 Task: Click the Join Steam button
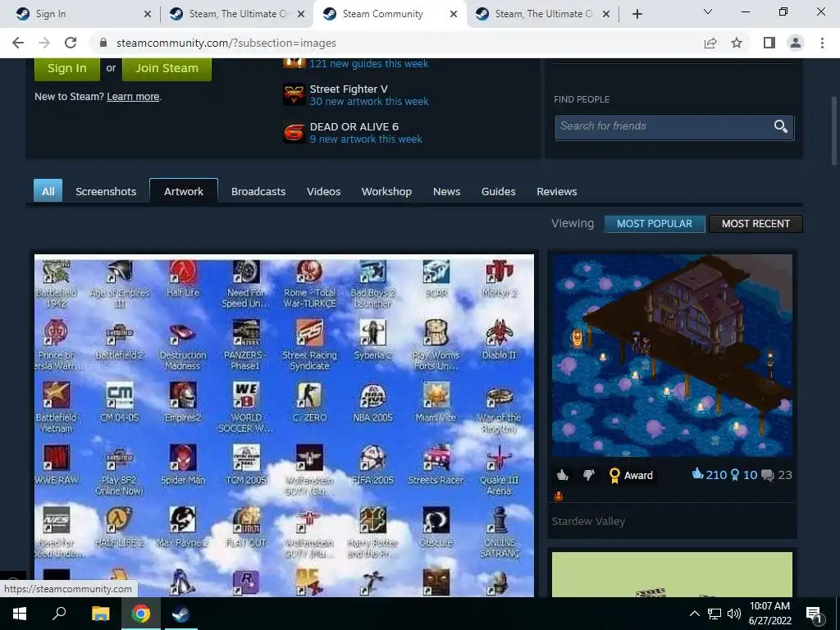coord(167,69)
